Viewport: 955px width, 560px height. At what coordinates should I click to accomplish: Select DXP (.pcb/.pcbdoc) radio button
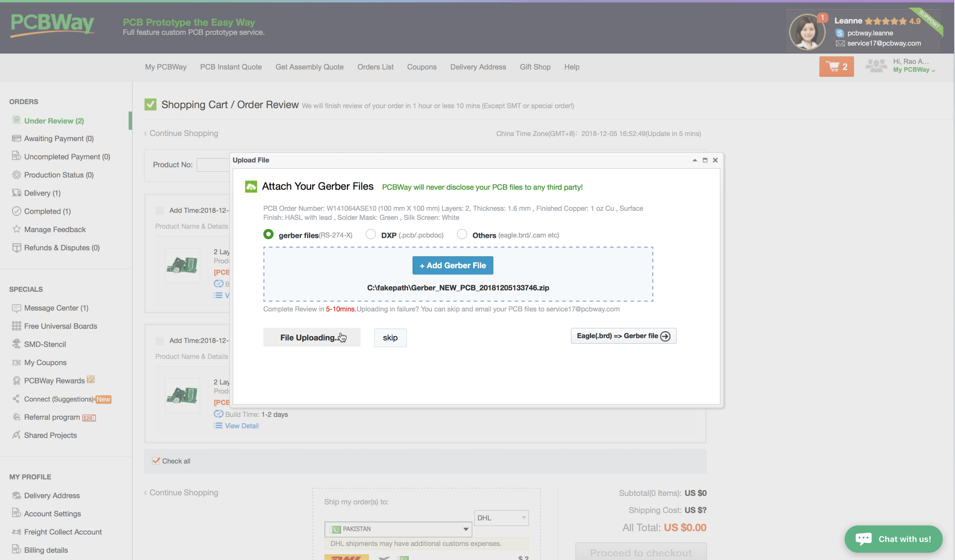click(x=370, y=234)
